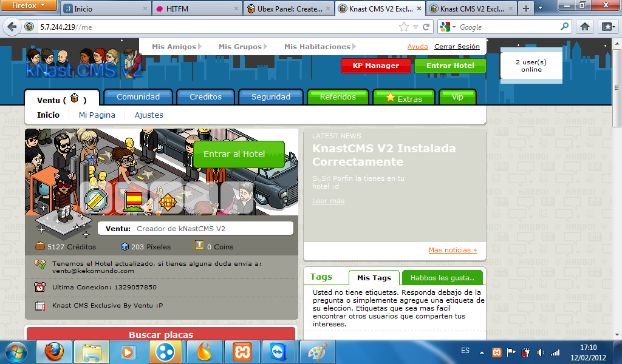Viewport: 622px width, 364px height.
Task: Open the Firefox menu dropdown
Action: pos(29,5)
